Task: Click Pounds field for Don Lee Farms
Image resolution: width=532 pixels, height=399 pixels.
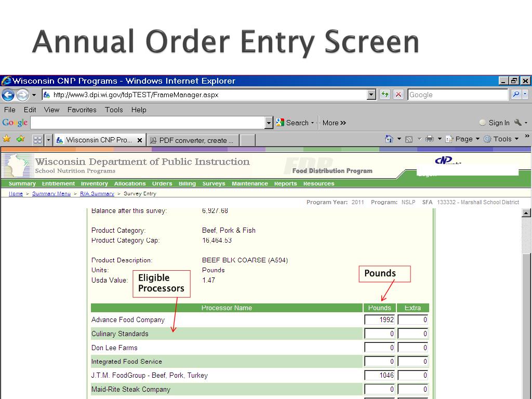Action: click(x=380, y=348)
